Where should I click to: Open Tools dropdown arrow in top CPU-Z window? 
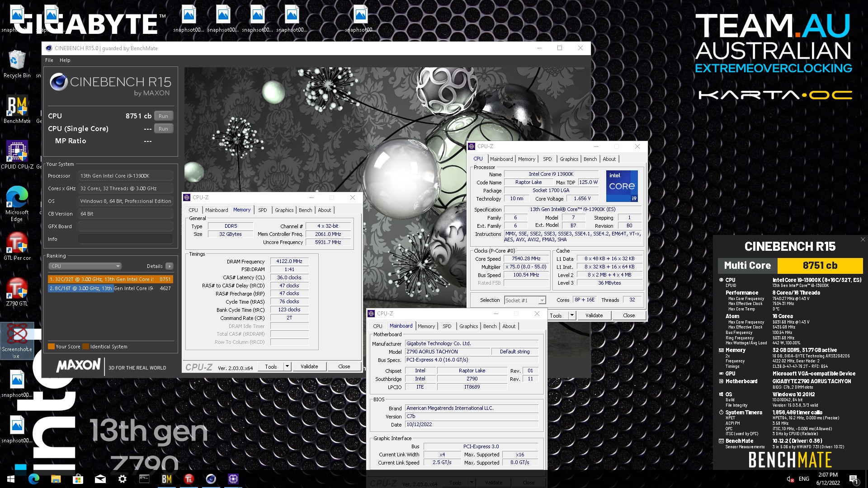[572, 315]
